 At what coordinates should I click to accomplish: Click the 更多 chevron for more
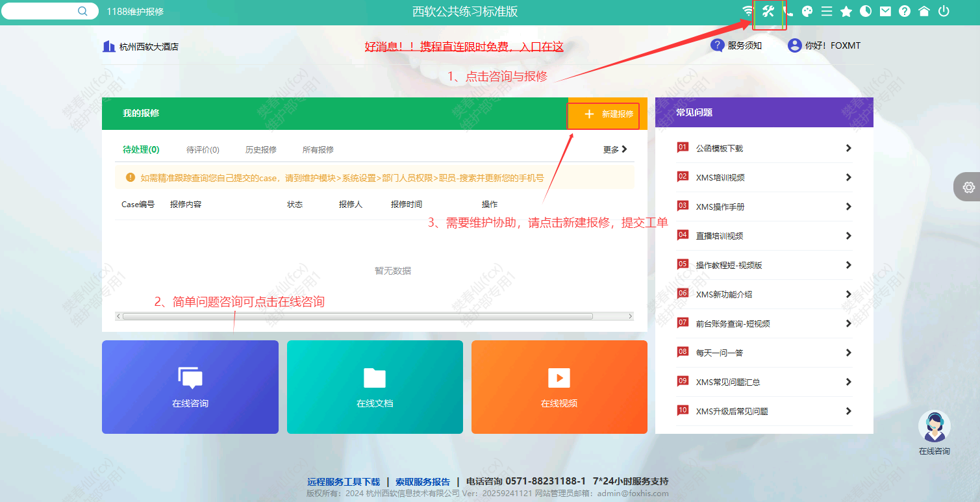coord(615,149)
